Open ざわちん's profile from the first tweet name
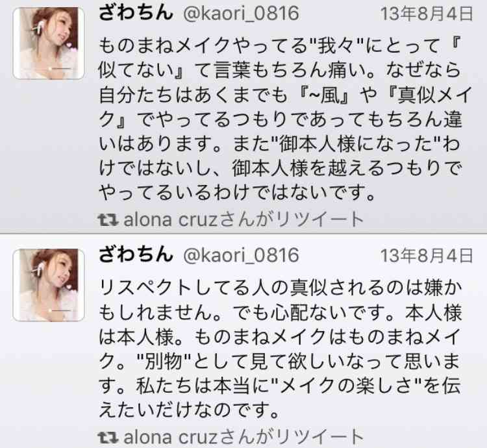Image resolution: width=487 pixels, height=448 pixels. [x=136, y=14]
